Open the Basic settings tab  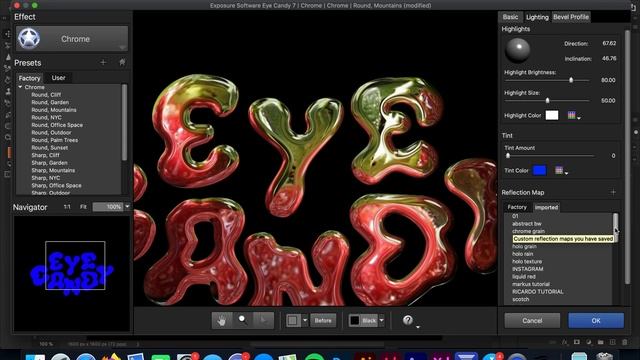click(510, 17)
